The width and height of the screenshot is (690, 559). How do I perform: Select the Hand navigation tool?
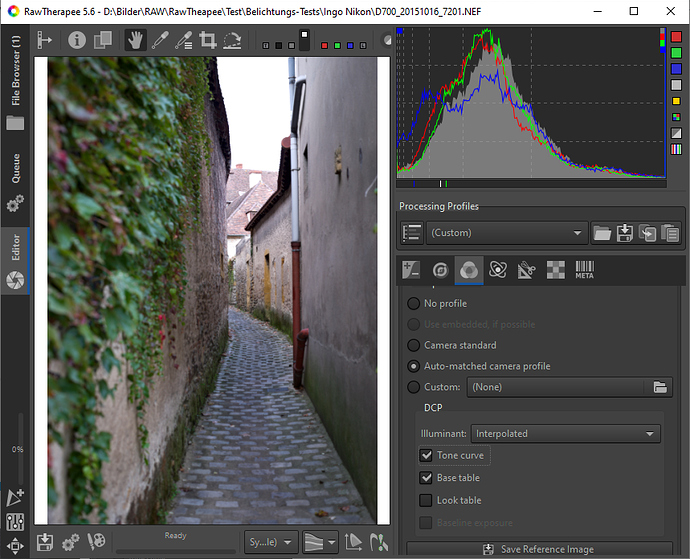135,40
